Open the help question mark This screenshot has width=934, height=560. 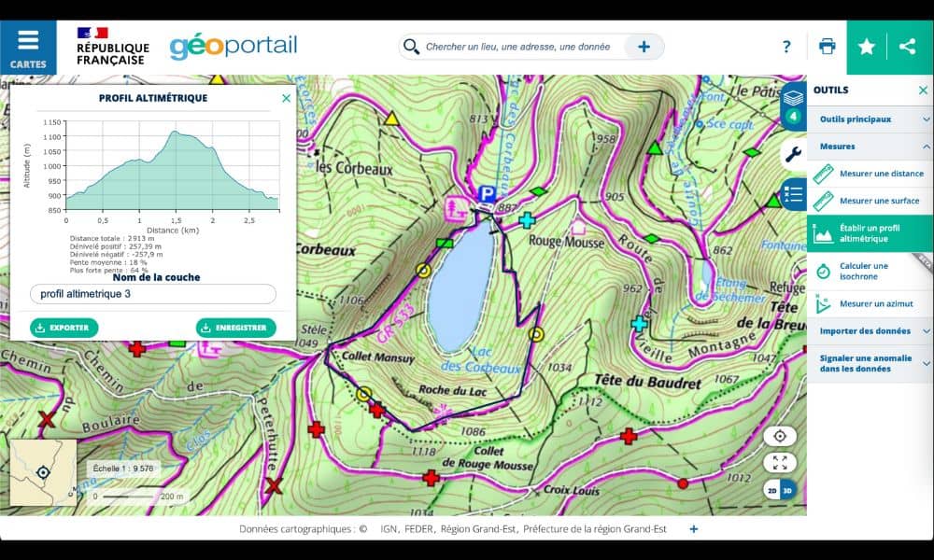[786, 47]
